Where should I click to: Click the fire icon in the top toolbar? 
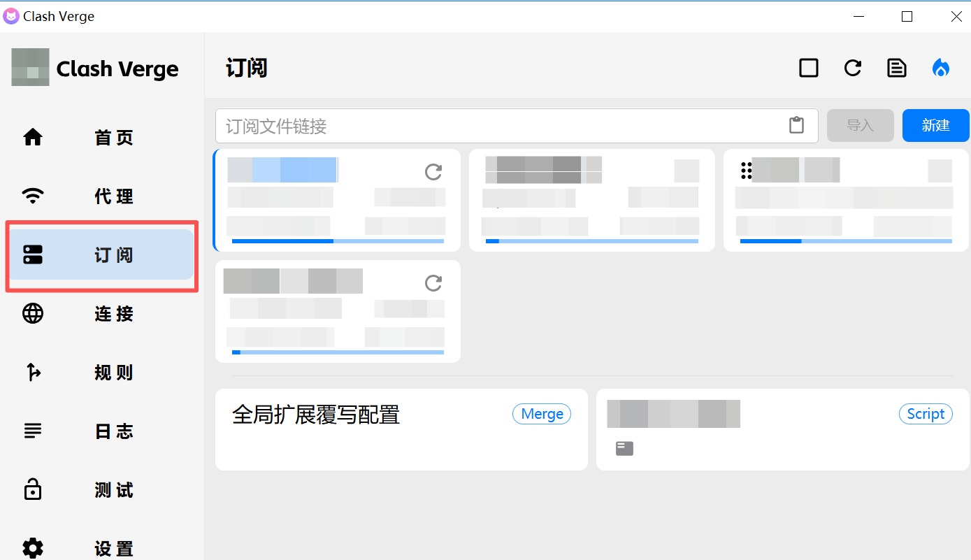pos(941,68)
